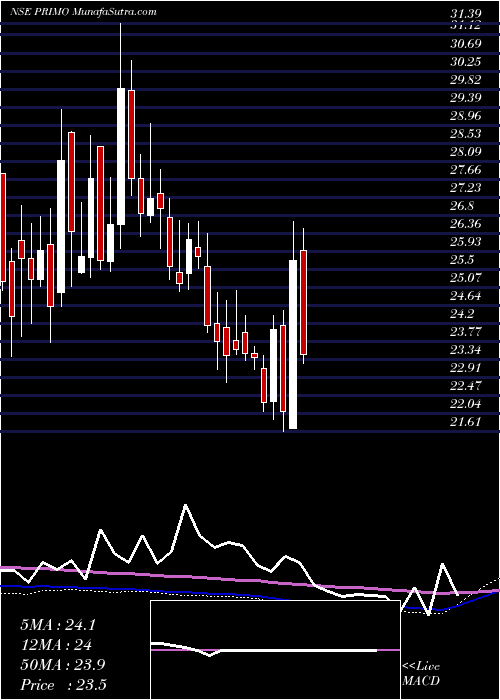Select the long white candle reaching 21.61
Image resolution: width=500 pixels, height=700 pixels.
click(x=293, y=344)
